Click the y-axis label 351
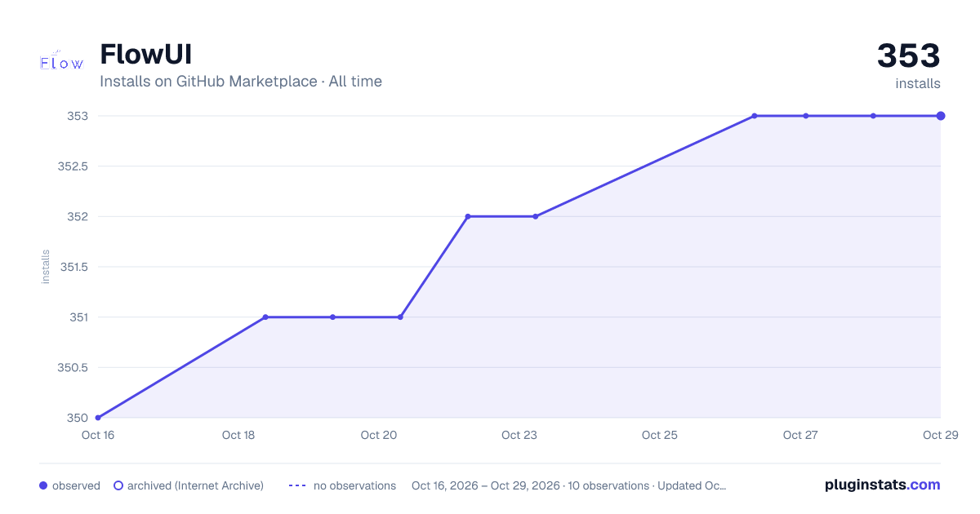 click(78, 317)
